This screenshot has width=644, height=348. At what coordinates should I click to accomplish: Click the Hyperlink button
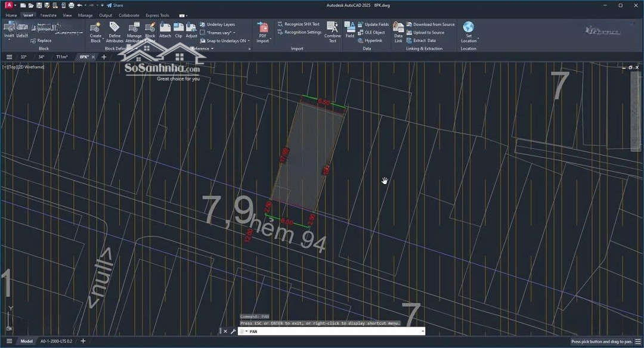[x=373, y=41]
